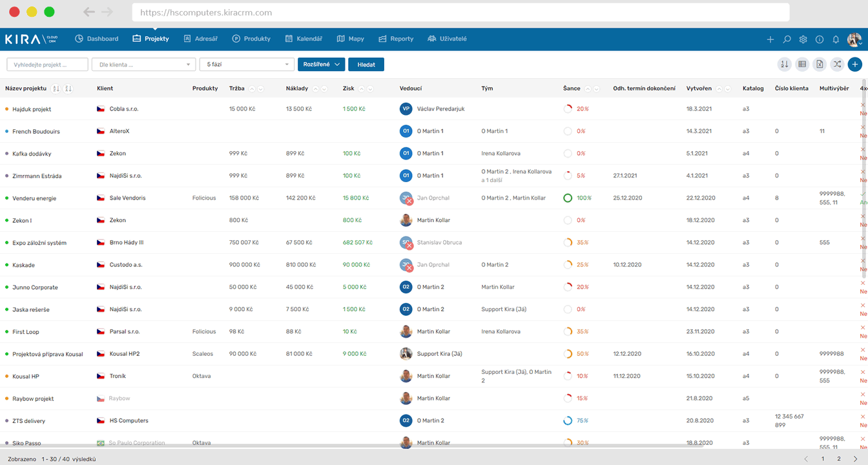
Task: Sort Název projektu ascending A-Z
Action: coord(56,88)
